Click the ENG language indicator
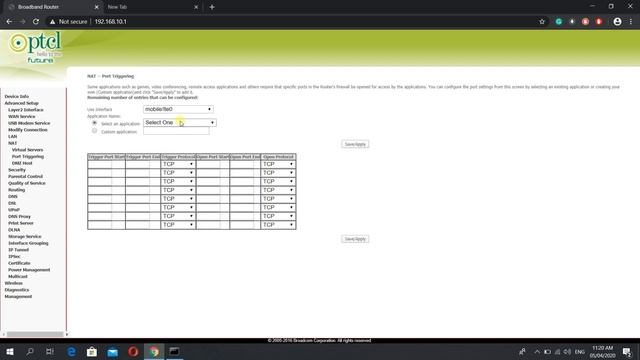The width and height of the screenshot is (640, 360). [580, 352]
